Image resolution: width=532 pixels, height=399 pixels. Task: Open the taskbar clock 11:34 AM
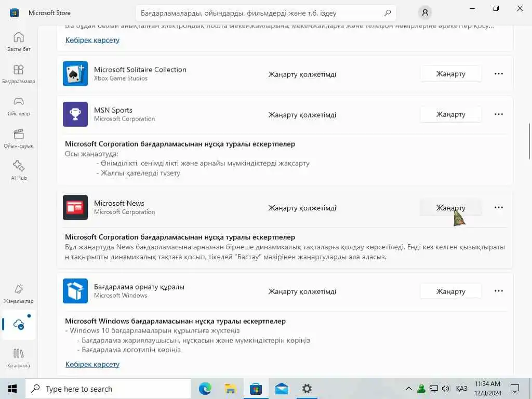[487, 389]
